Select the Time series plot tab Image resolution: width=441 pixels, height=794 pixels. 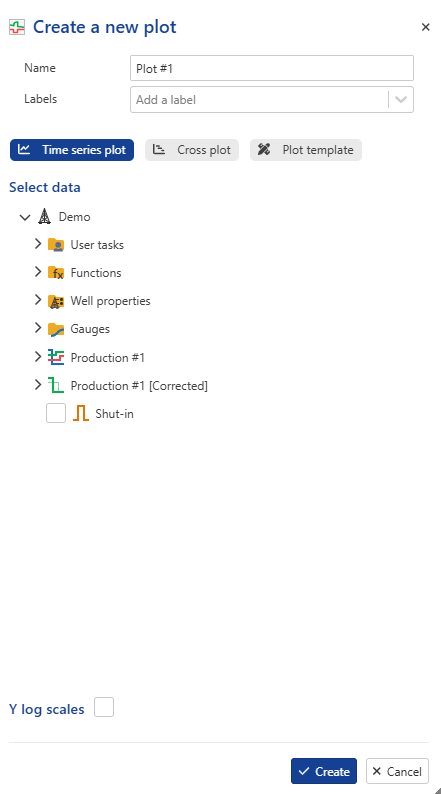[x=72, y=150]
